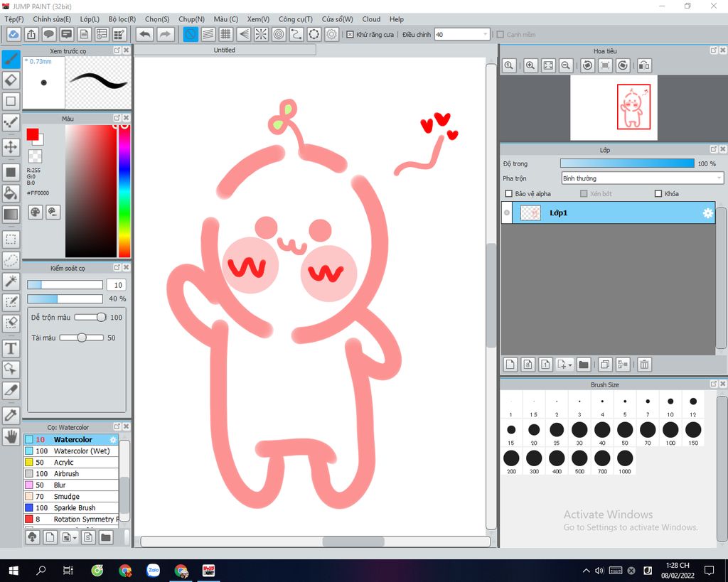Expand add-layer type dropdown arrow
Image resolution: width=728 pixels, height=582 pixels.
(x=570, y=365)
